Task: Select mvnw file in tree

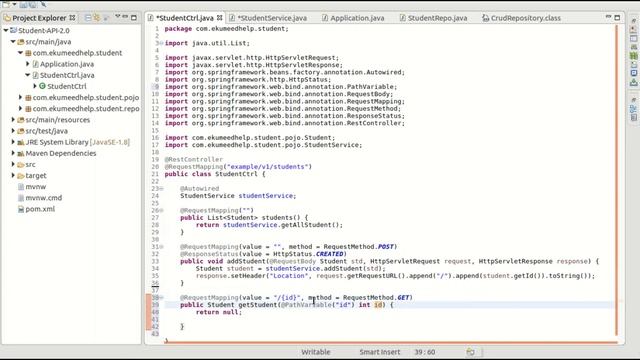Action: coord(36,187)
